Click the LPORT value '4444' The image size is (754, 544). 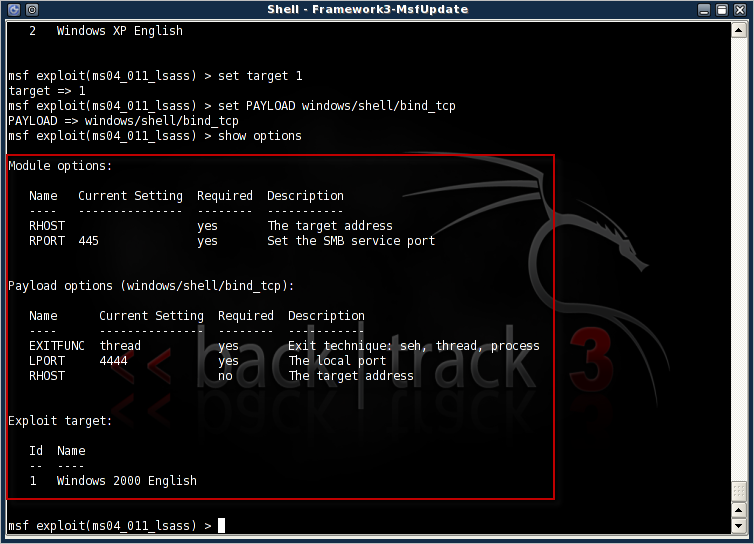[113, 361]
